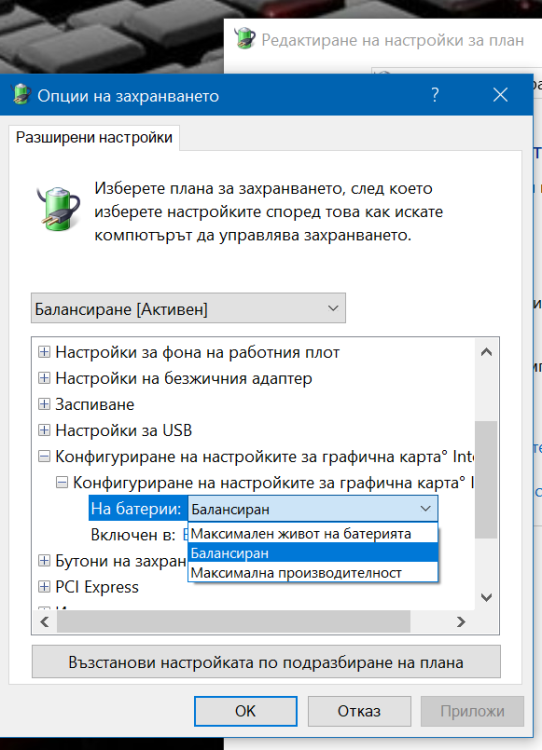Click the Отказ button

point(359,711)
